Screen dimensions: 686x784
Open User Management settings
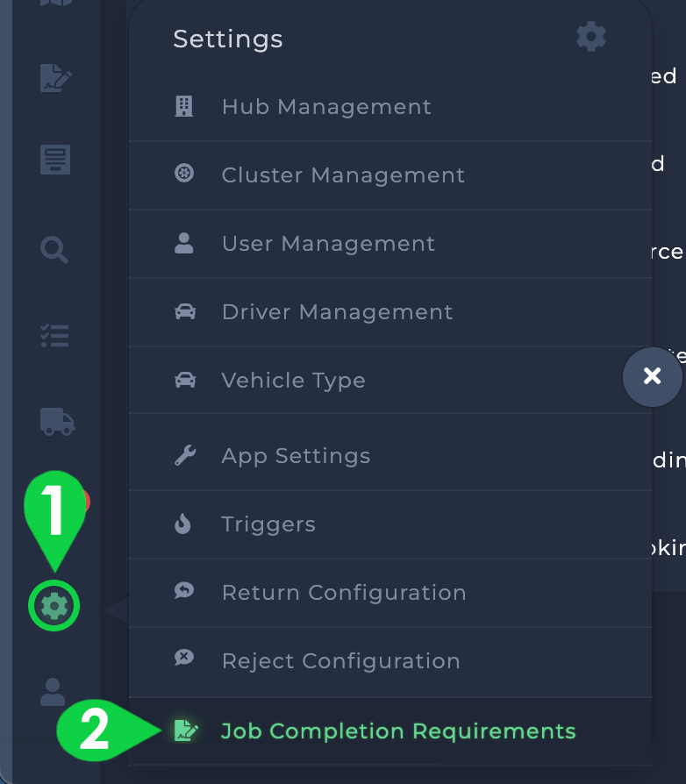tap(328, 243)
